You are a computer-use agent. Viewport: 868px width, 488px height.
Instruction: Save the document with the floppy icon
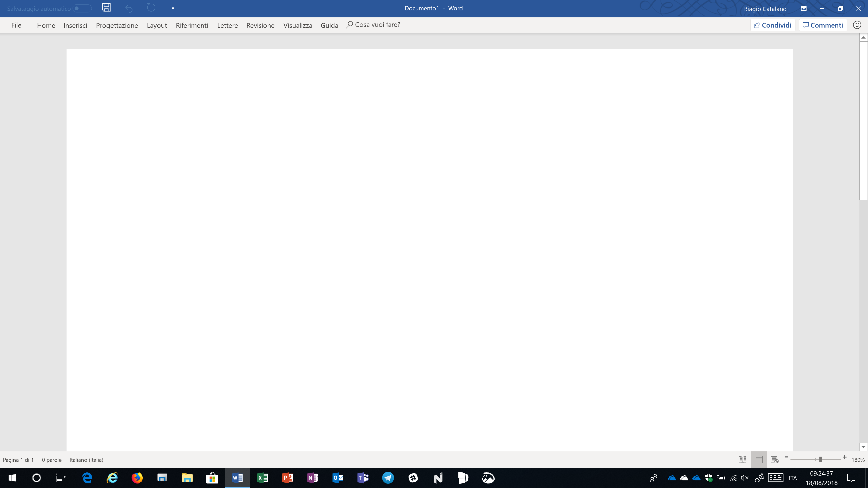106,8
